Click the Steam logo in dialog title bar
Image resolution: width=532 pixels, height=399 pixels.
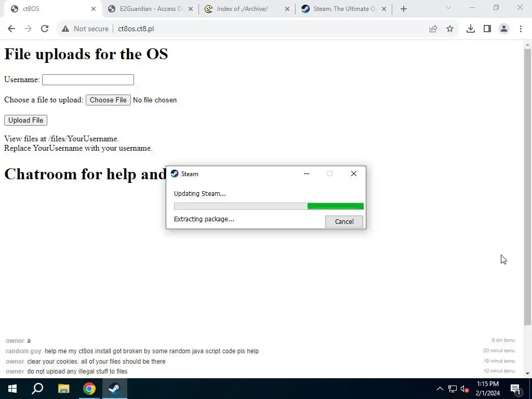[x=175, y=174]
